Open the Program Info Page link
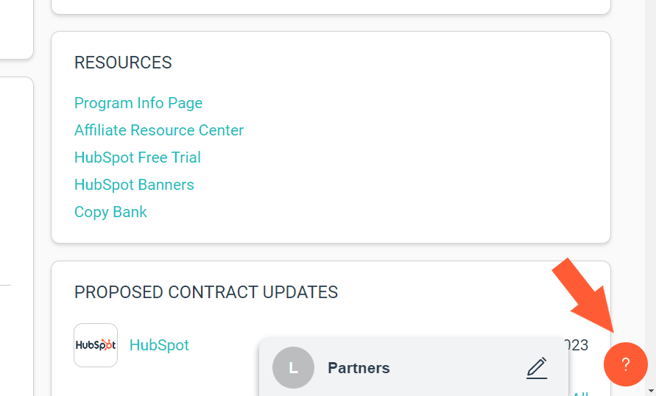The height and width of the screenshot is (396, 656). click(138, 103)
